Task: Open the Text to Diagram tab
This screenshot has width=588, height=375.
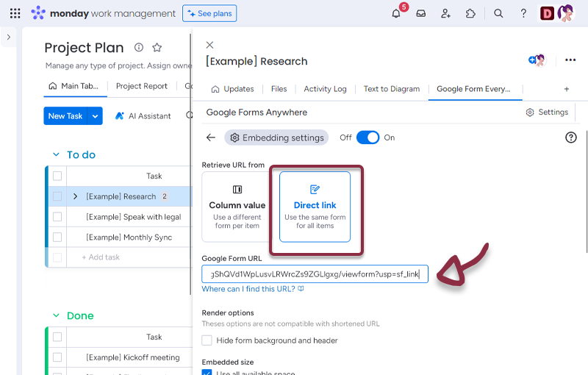Action: (x=391, y=89)
